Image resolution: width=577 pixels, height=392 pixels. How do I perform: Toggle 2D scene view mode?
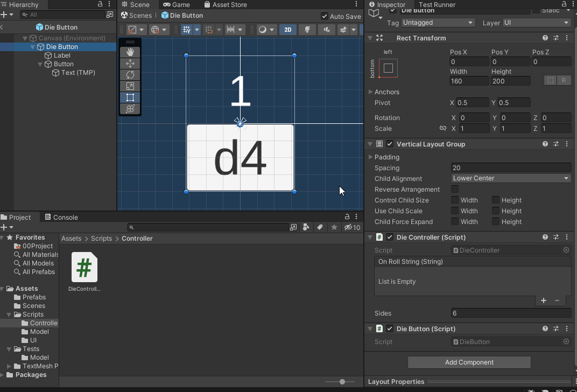point(288,30)
